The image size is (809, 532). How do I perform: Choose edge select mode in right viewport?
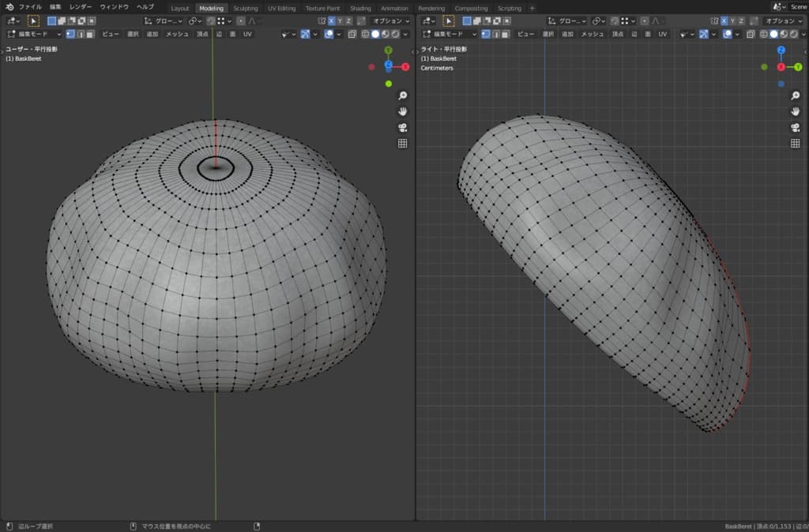click(x=495, y=34)
